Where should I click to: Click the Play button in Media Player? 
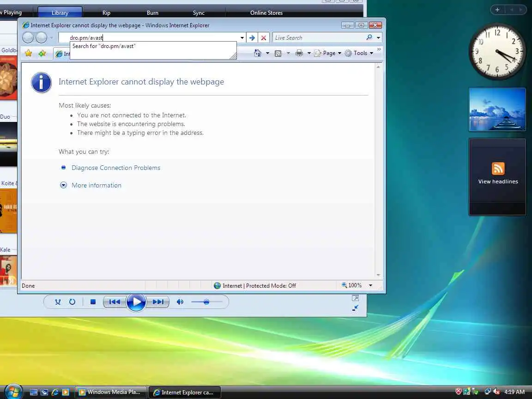pyautogui.click(x=136, y=302)
